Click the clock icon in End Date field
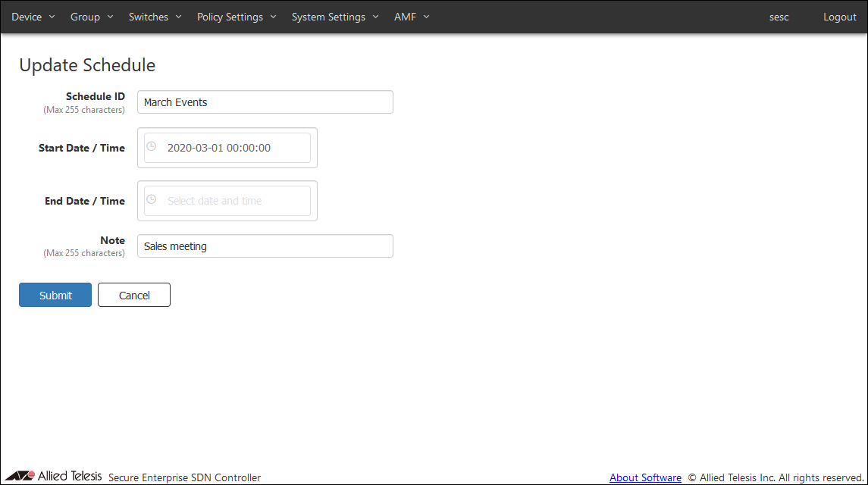Image resolution: width=868 pixels, height=485 pixels. click(x=152, y=199)
